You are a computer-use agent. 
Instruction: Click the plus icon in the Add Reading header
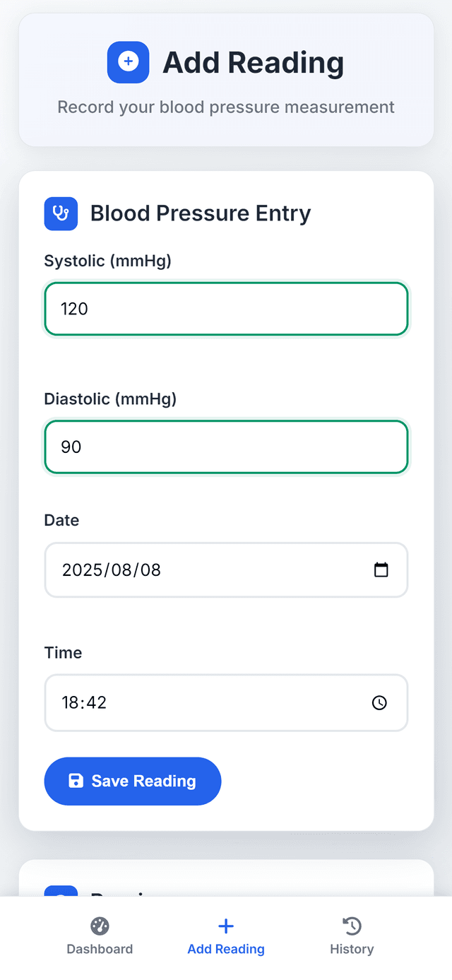coord(128,62)
